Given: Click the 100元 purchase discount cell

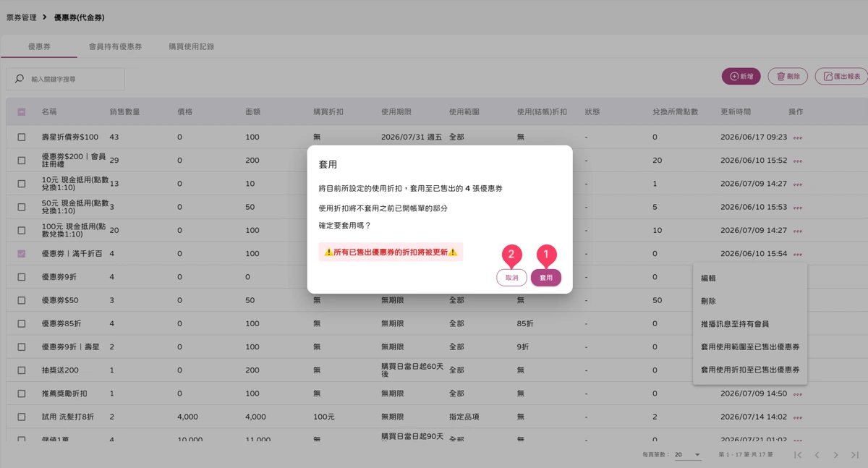Looking at the screenshot, I should [323, 417].
